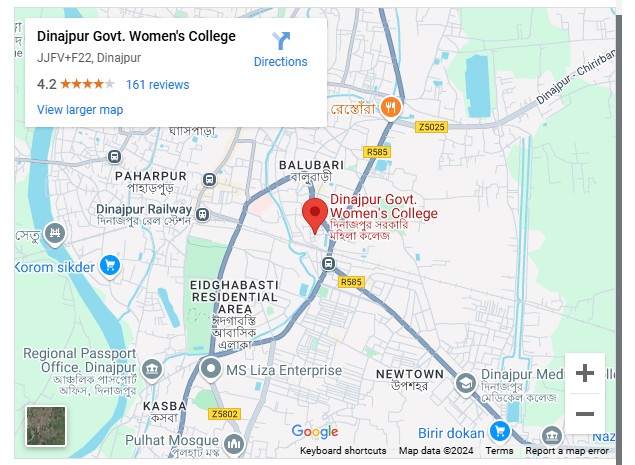Switch to satellite view thumbnail

[x=46, y=426]
